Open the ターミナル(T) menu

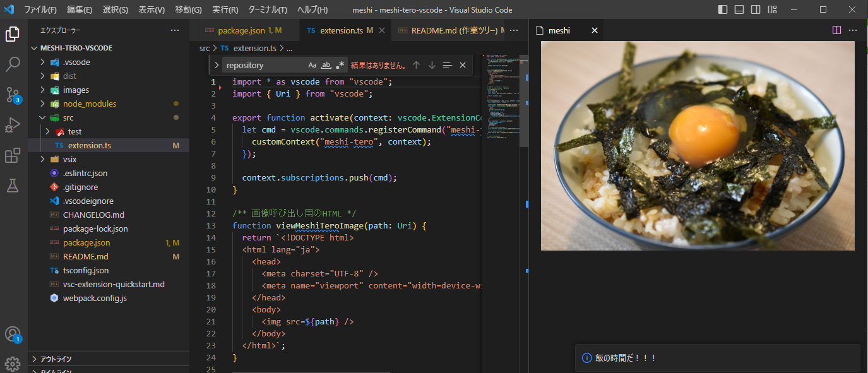[268, 9]
